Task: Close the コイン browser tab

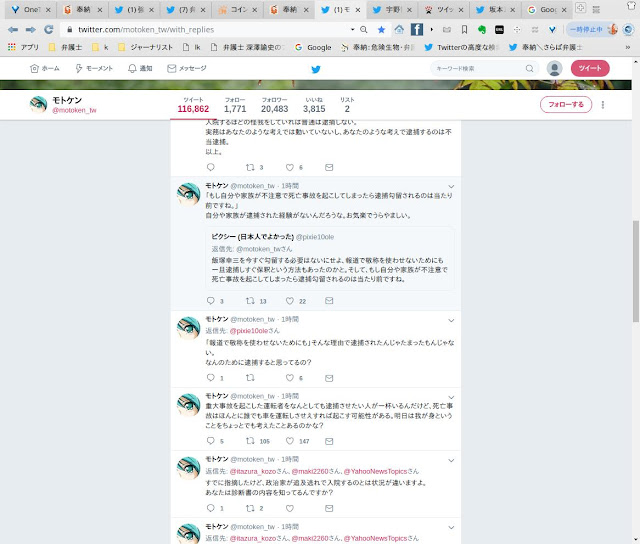Action: click(x=255, y=10)
